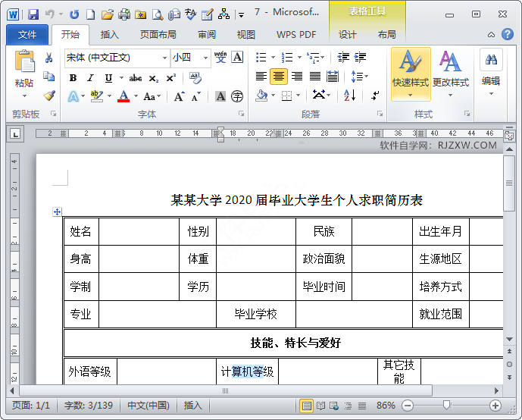Open Change Case Aa dropdown
Viewport: 522px width, 420px height.
point(152,96)
